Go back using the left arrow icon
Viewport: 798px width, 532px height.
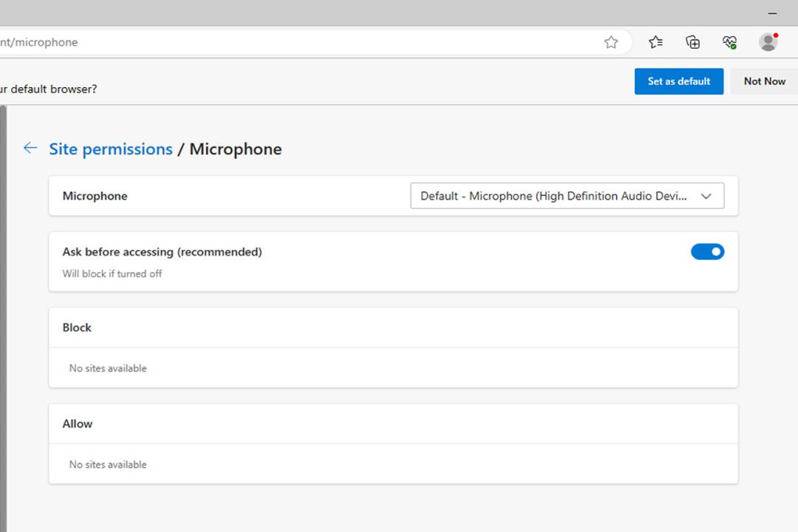[30, 148]
